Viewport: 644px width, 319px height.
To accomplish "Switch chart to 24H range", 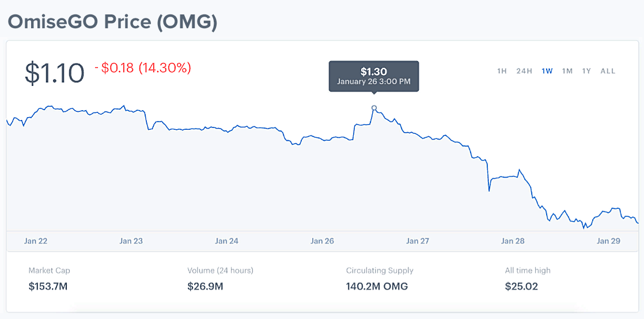I will [x=524, y=71].
